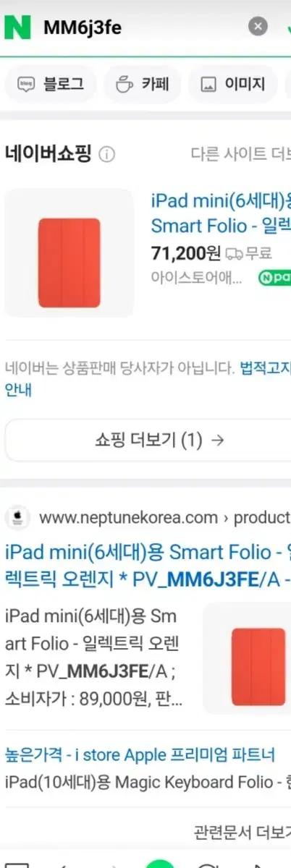Open the info icon beside 네이버쇼핑

point(106,155)
